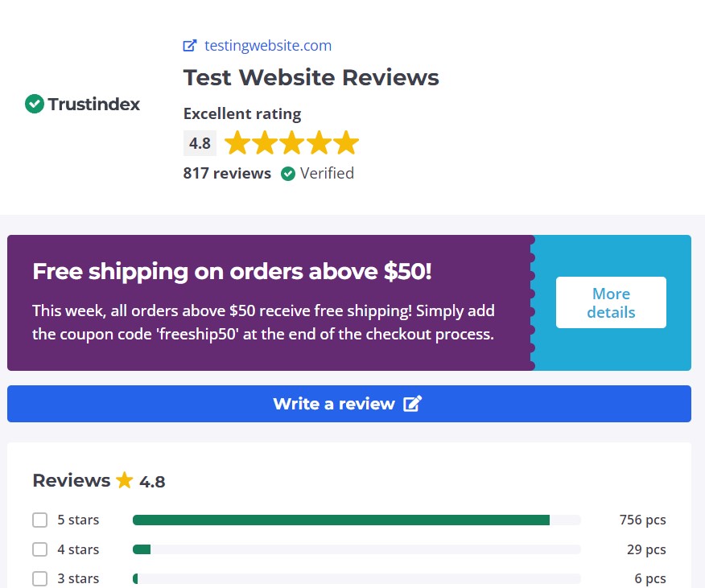The height and width of the screenshot is (588, 705).
Task: Click the first gold star in the rating
Action: click(x=237, y=144)
